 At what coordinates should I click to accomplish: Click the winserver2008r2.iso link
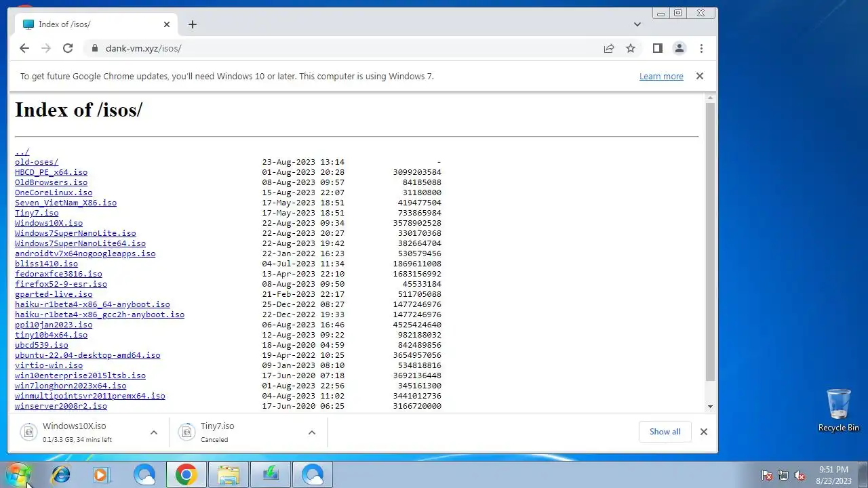[61, 406]
